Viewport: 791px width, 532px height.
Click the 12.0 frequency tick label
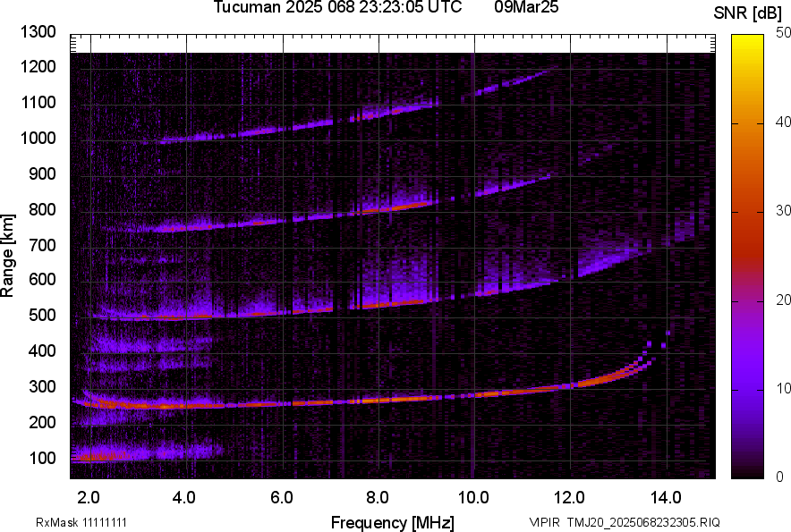(568, 497)
